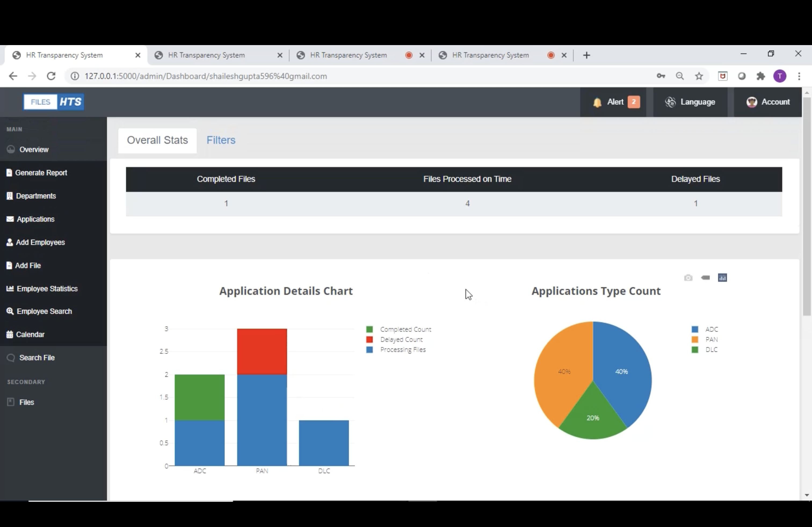The image size is (812, 527).
Task: Switch to the Filters tab
Action: pyautogui.click(x=221, y=140)
